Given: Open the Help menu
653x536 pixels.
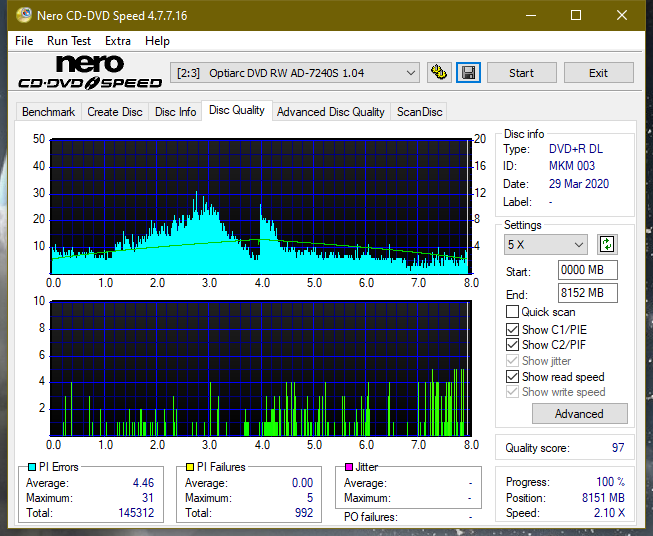Looking at the screenshot, I should point(157,41).
